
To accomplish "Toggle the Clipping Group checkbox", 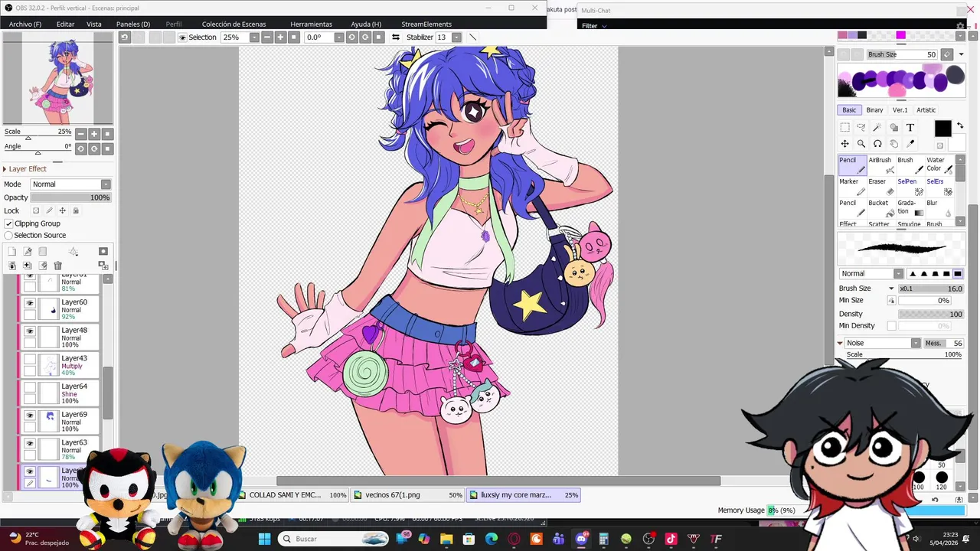I will pyautogui.click(x=8, y=223).
